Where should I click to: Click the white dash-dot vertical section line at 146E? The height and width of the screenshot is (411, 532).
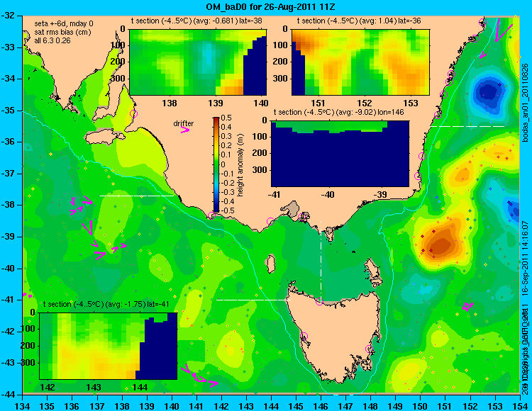coord(321,261)
